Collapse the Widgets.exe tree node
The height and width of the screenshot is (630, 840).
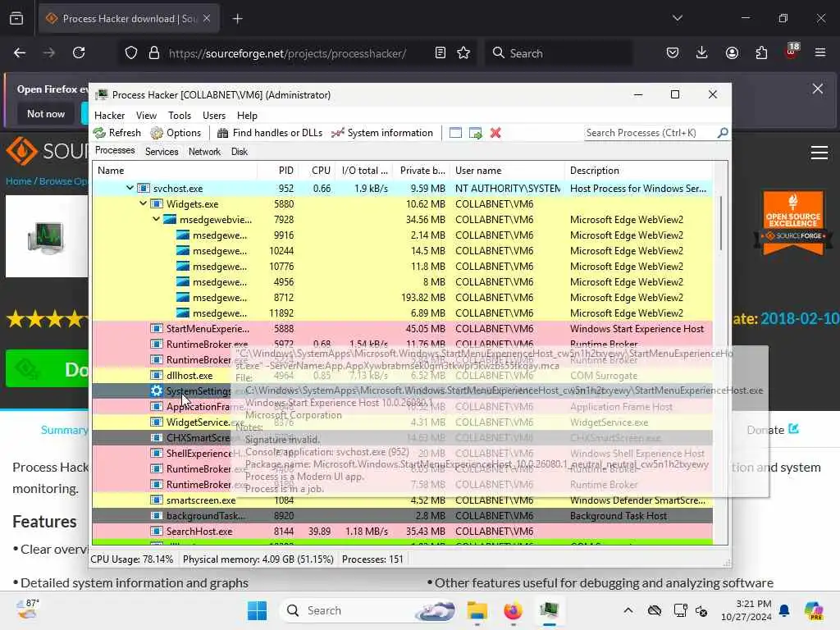click(x=143, y=203)
